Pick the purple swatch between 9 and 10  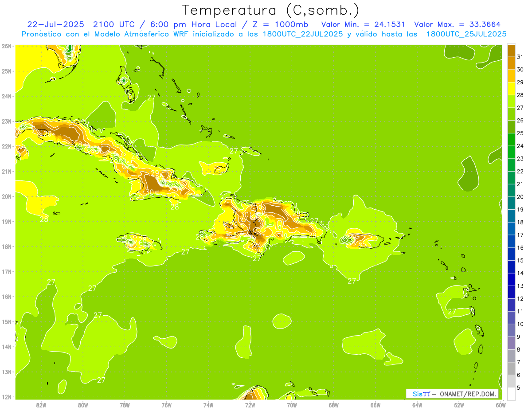(x=511, y=330)
